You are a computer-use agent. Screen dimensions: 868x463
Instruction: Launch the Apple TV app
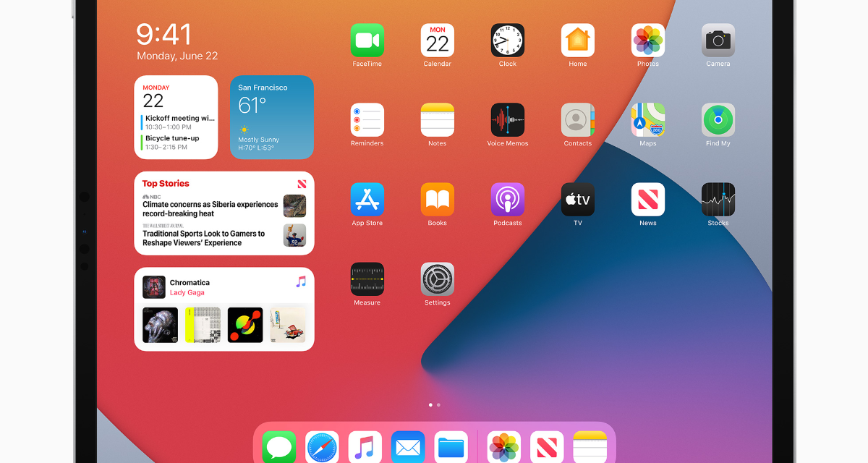click(577, 200)
